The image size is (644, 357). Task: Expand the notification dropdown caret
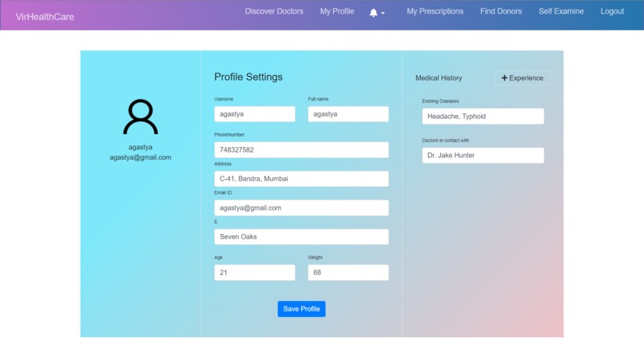383,13
